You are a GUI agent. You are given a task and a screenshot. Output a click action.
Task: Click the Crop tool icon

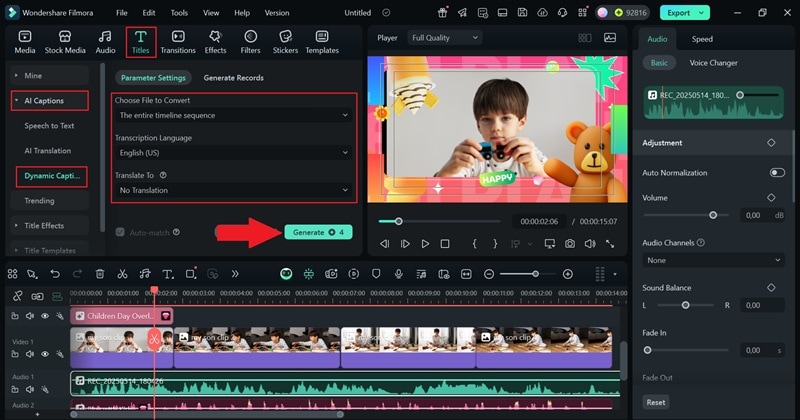190,274
